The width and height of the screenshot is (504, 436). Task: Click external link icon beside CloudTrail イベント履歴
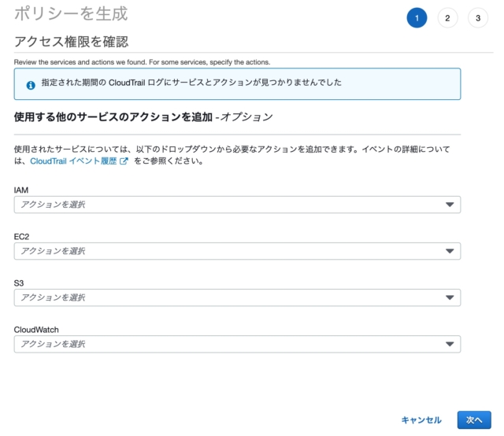pyautogui.click(x=124, y=161)
